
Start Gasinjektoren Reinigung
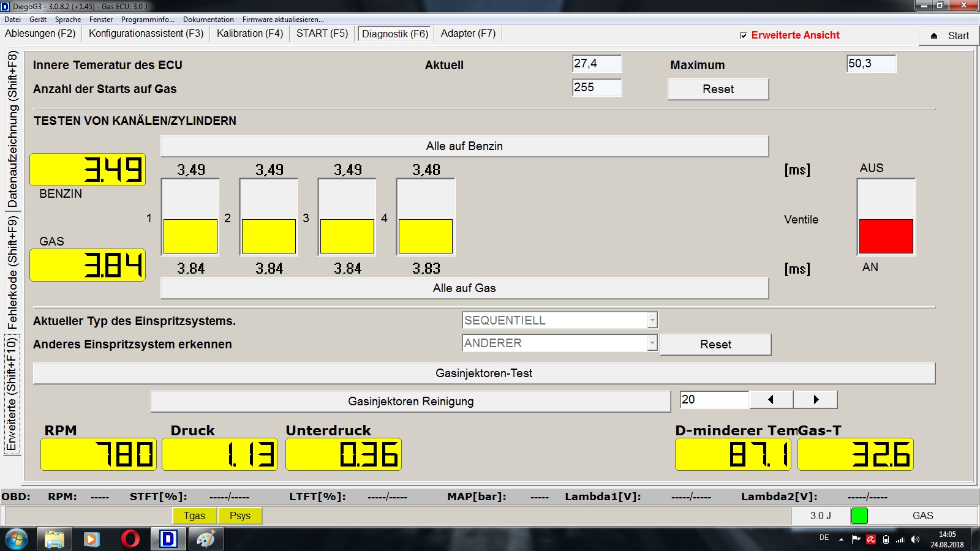coord(410,401)
